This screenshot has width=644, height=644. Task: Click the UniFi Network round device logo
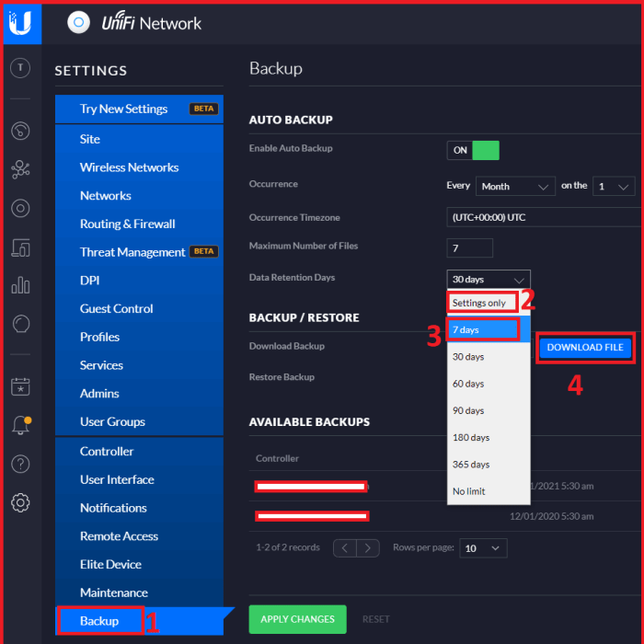point(78,22)
